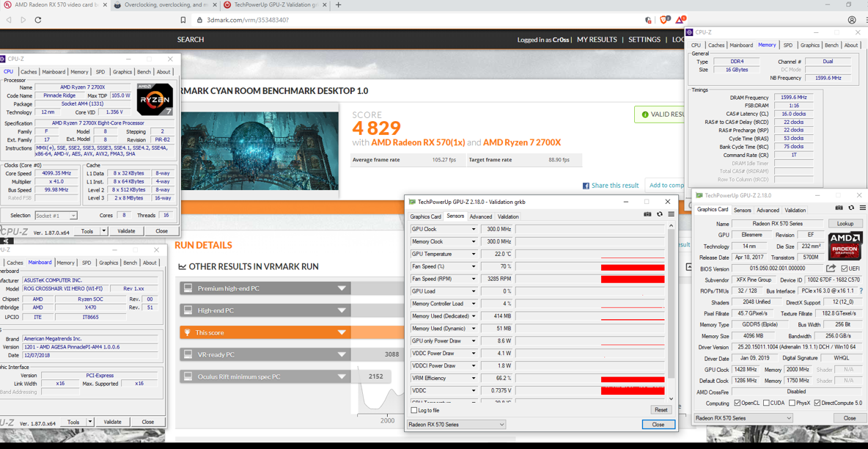Open the Brave rewards triangle icon
The height and width of the screenshot is (449, 868).
click(680, 19)
